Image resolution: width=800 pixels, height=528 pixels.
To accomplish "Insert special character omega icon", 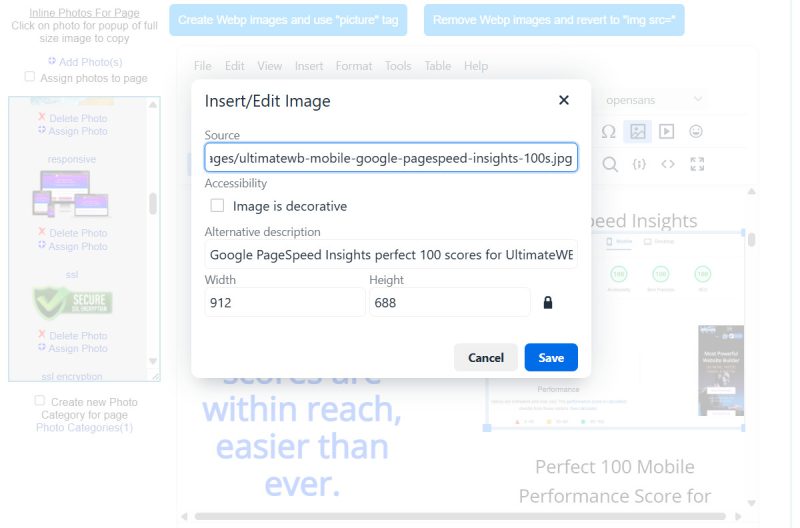I will point(608,132).
